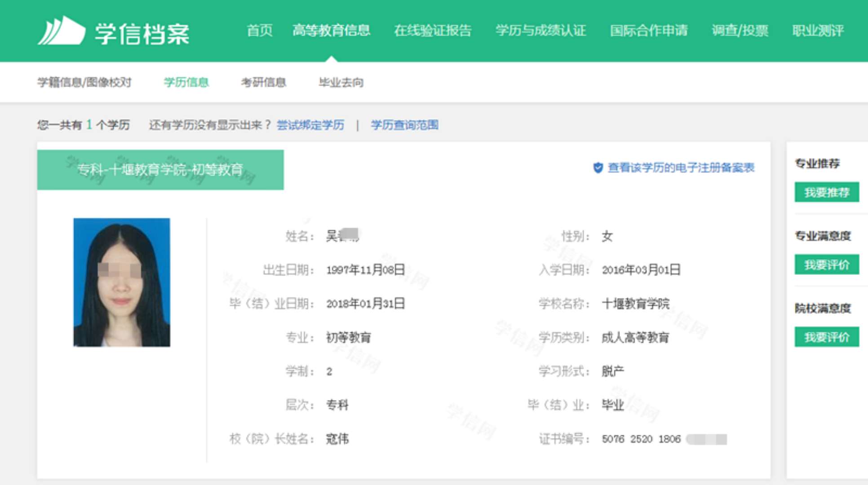Select the 调查/投票 navigation item
Viewport: 868px width, 485px height.
pos(740,31)
